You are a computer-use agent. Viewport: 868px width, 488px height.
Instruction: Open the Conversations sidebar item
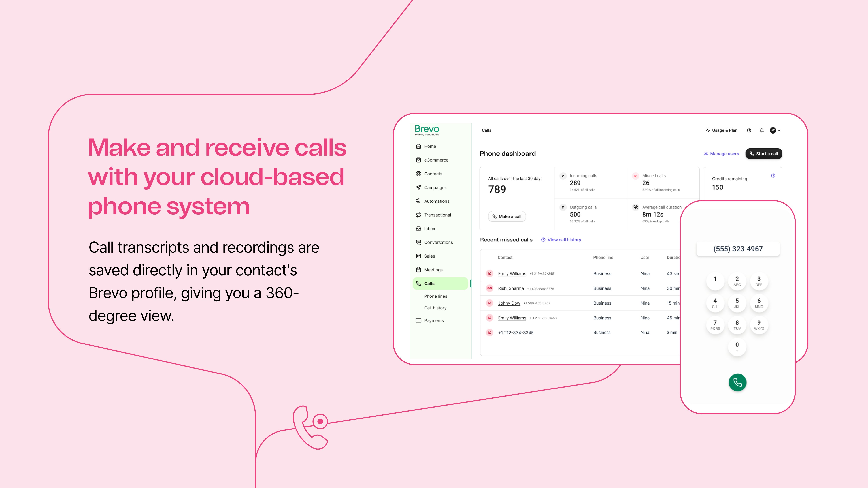[x=438, y=243]
